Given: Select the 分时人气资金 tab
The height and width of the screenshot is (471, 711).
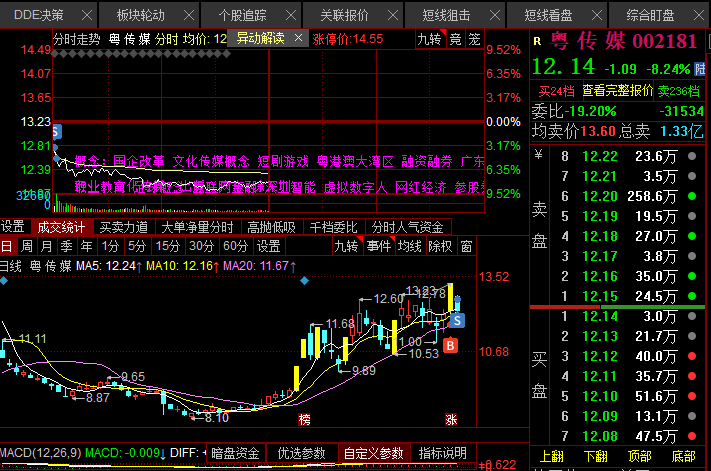Looking at the screenshot, I should point(408,227).
